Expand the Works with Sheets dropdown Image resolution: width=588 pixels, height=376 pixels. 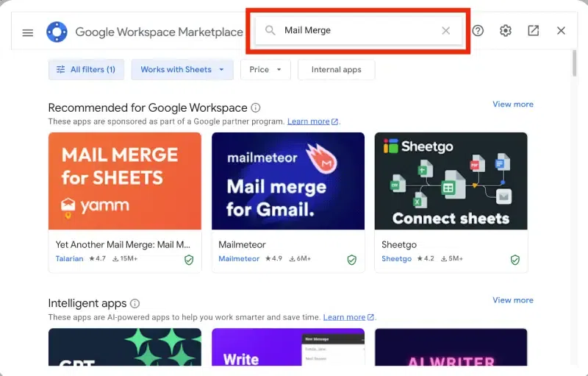pos(182,70)
